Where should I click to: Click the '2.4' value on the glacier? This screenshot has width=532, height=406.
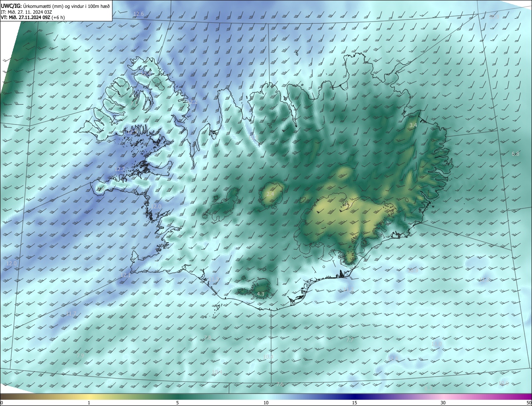[270, 194]
